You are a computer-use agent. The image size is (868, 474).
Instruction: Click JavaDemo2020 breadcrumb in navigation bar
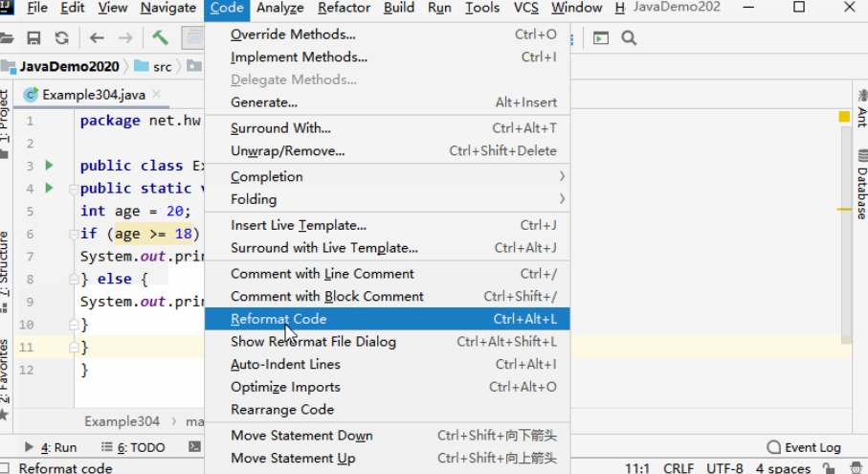pyautogui.click(x=69, y=66)
